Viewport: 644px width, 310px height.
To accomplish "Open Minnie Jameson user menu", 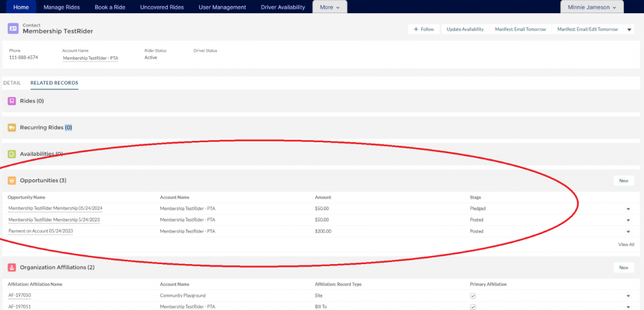I will 592,8.
